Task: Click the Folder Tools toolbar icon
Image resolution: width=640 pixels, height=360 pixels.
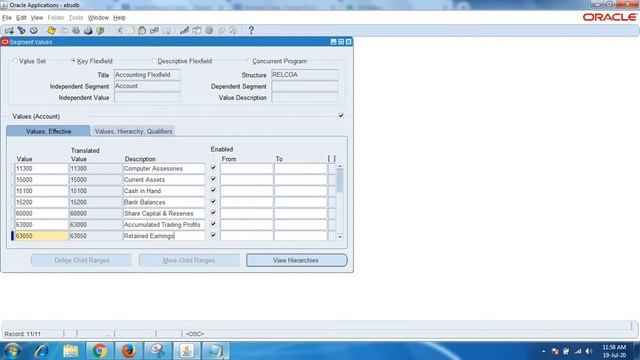Action: (233, 31)
